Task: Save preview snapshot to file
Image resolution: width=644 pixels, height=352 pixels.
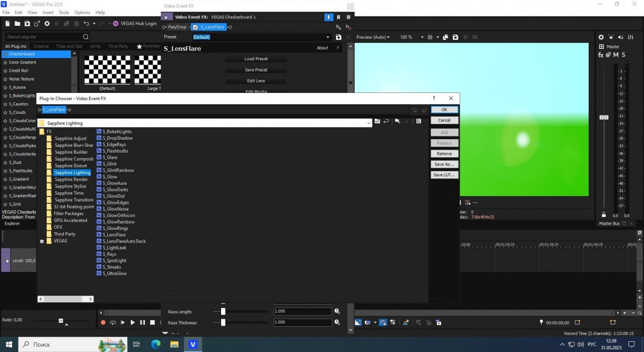Action: tap(455, 37)
